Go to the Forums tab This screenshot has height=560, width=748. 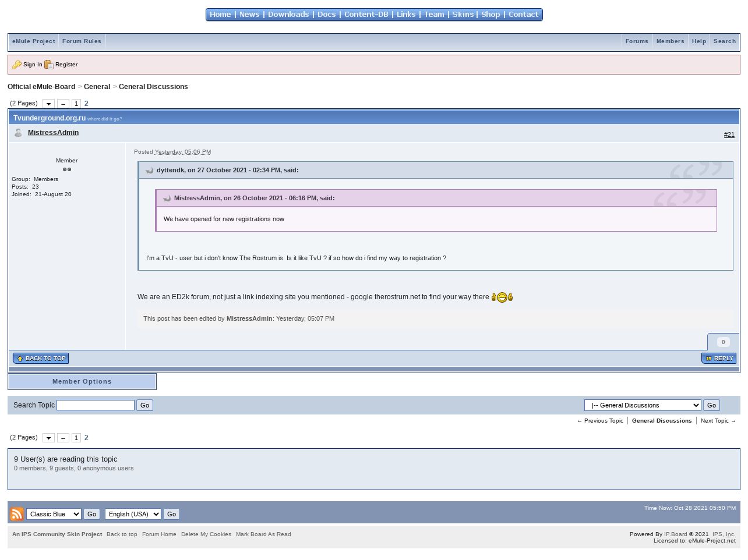tap(637, 41)
